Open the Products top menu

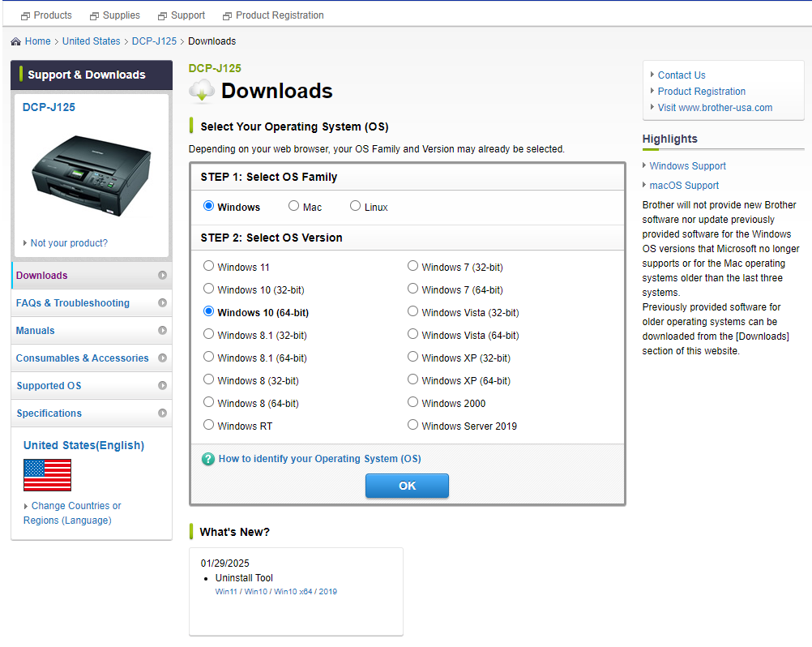(53, 15)
